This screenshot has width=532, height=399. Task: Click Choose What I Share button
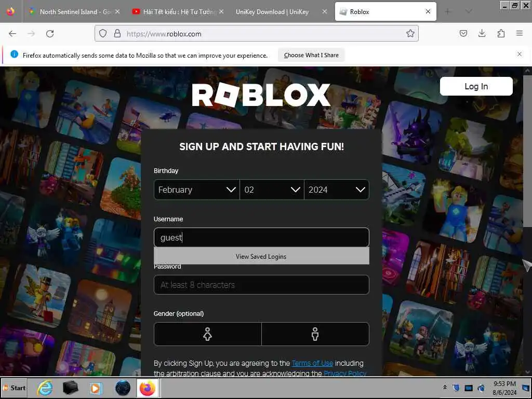311,55
